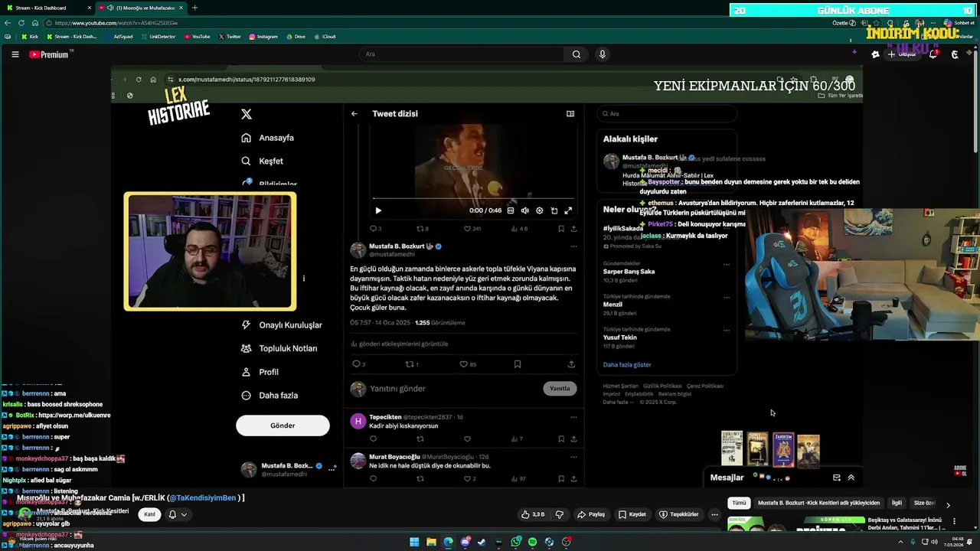
Task: Play the embedded tweet video
Action: pyautogui.click(x=378, y=210)
